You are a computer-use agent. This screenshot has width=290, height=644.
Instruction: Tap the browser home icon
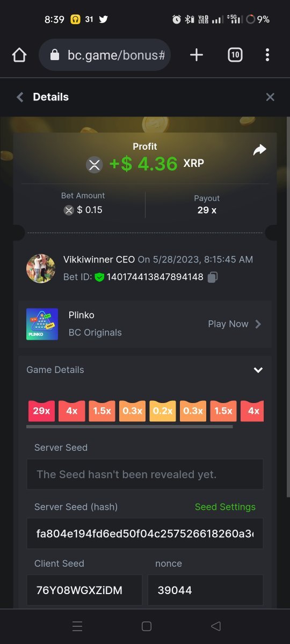pos(19,55)
